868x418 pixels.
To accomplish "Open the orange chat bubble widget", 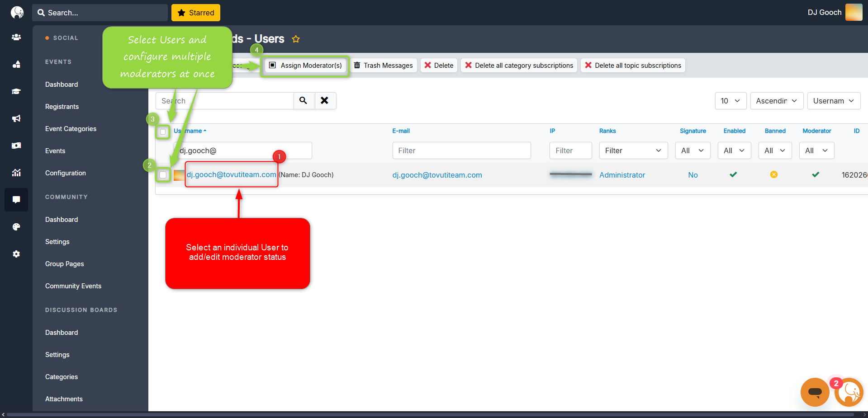I will pyautogui.click(x=815, y=392).
